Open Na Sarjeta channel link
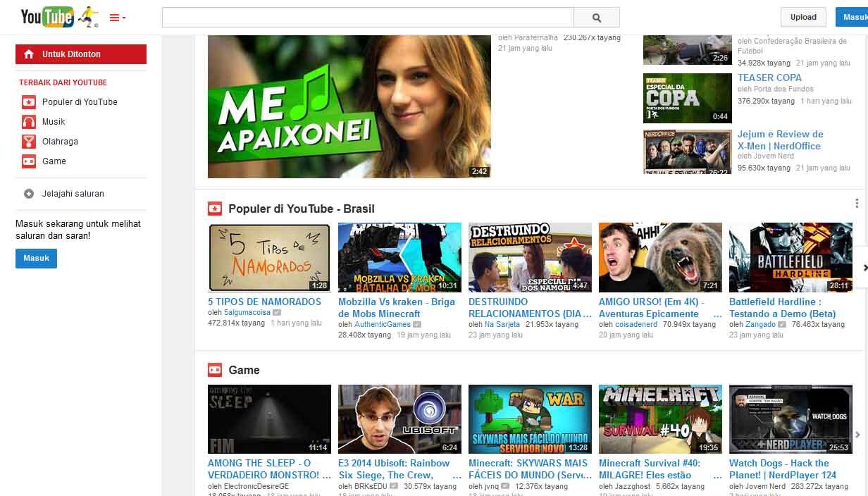The image size is (868, 496). pyautogui.click(x=502, y=324)
